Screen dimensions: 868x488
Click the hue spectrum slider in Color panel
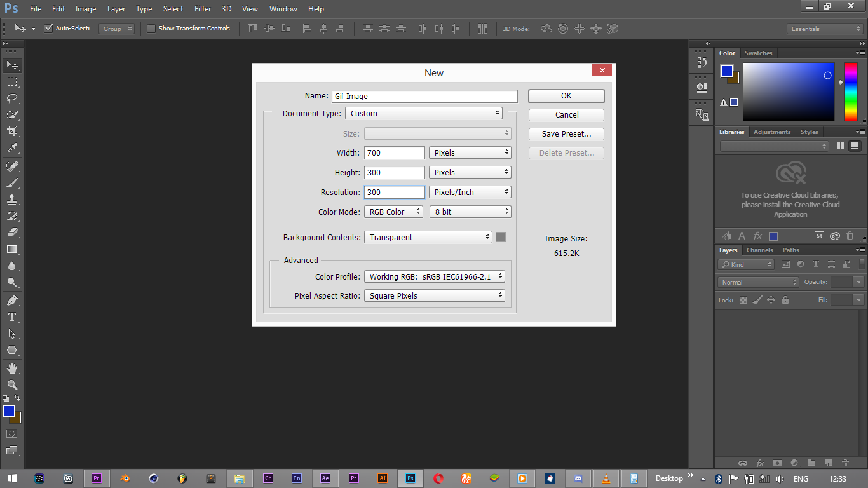click(851, 91)
